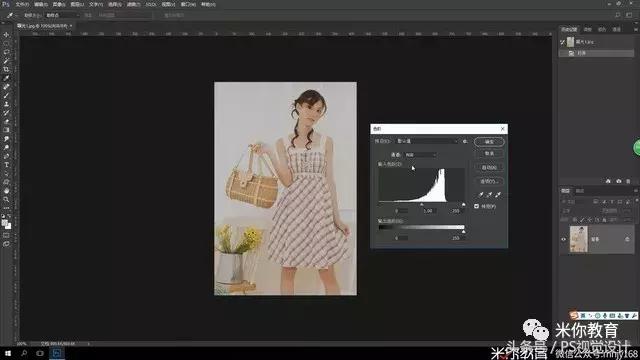Open the Image menu
The width and height of the screenshot is (640, 360).
point(59,4)
